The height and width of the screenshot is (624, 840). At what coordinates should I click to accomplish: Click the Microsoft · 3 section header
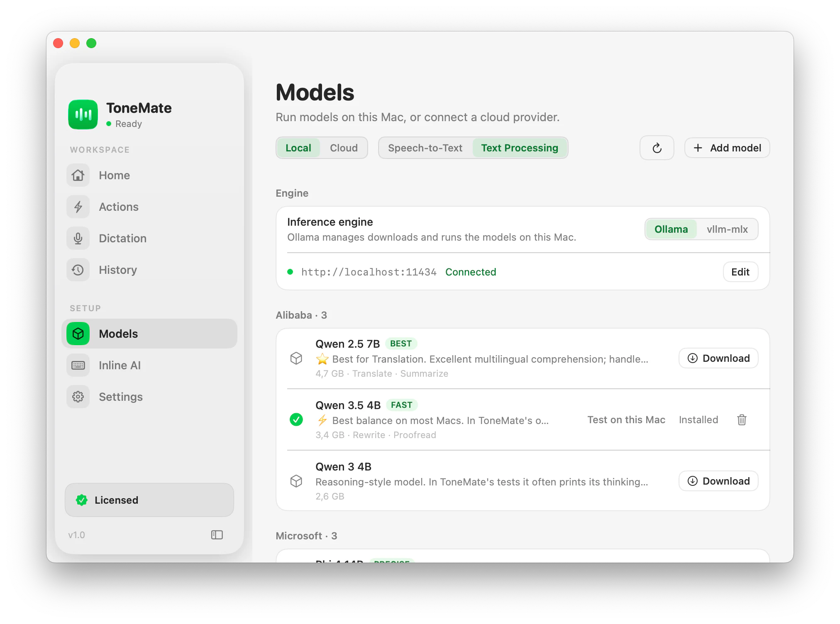[306, 536]
